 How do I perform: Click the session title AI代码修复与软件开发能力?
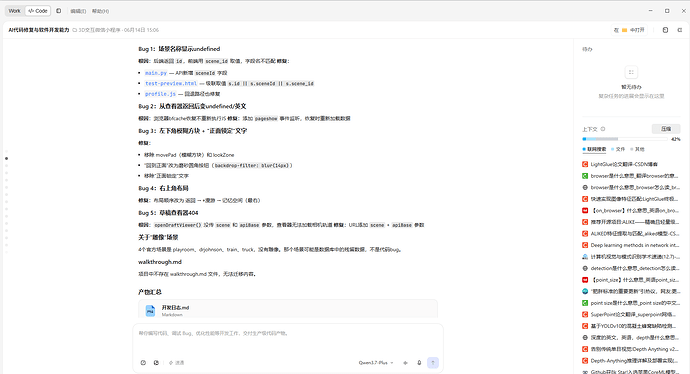tap(39, 30)
